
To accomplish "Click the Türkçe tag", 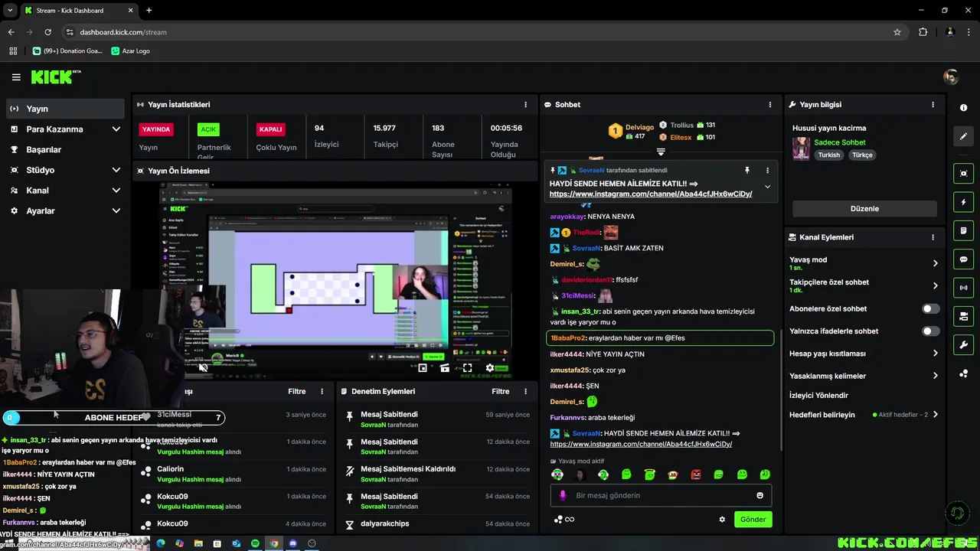I will point(862,155).
